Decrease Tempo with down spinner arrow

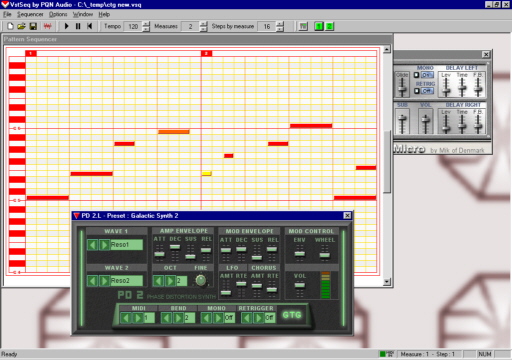[146, 29]
